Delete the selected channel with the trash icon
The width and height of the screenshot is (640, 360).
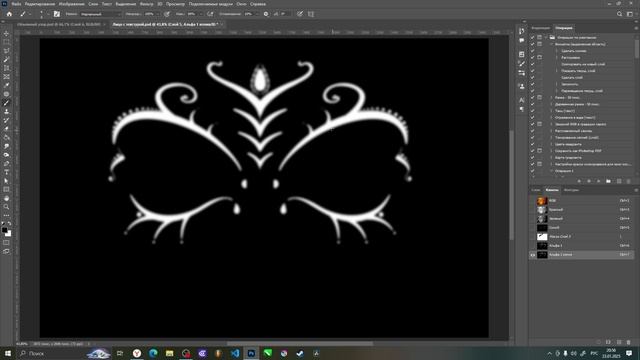(629, 342)
